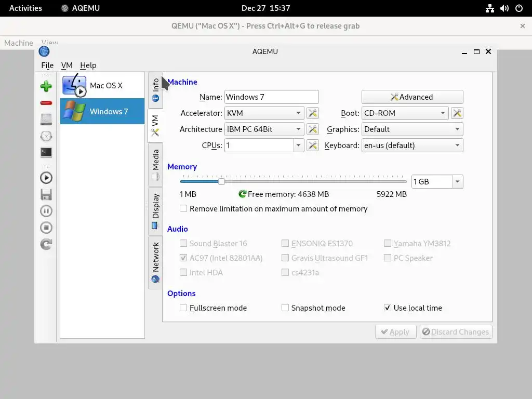532x399 pixels.
Task: Click the Mac OS X VM icon
Action: coord(74,86)
